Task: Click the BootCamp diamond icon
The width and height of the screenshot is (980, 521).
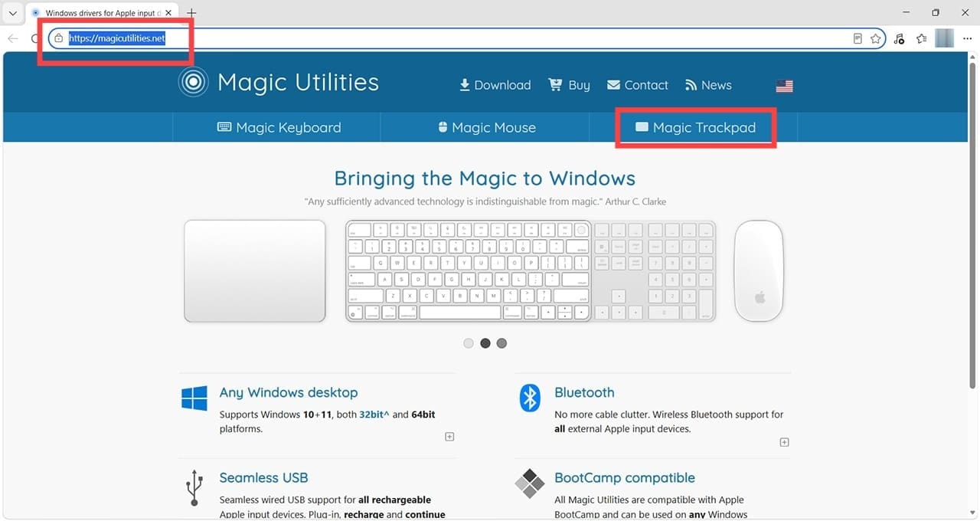Action: point(529,485)
